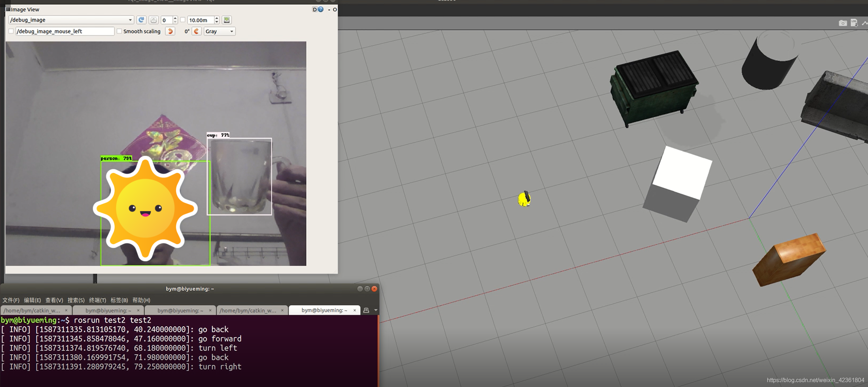This screenshot has height=387, width=868.
Task: Maximize the bym@biyueming terminal window
Action: tap(367, 289)
